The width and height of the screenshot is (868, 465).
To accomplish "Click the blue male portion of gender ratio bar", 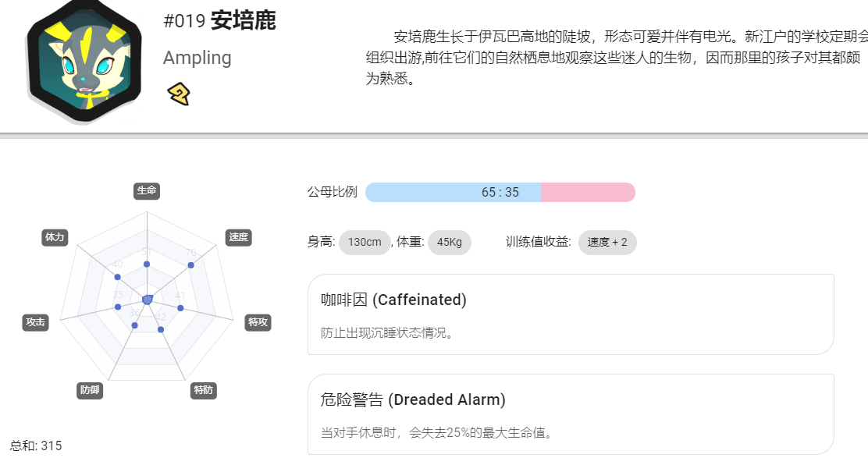I will pyautogui.click(x=453, y=192).
